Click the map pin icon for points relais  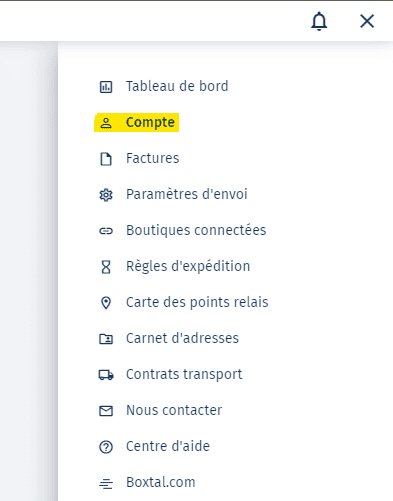(106, 303)
